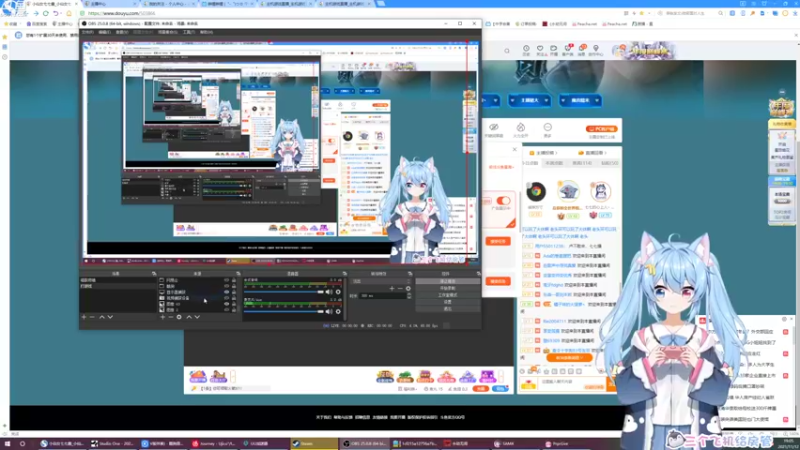Click Douyu header search magnifier icon
This screenshot has width=800, height=450.
(x=507, y=51)
